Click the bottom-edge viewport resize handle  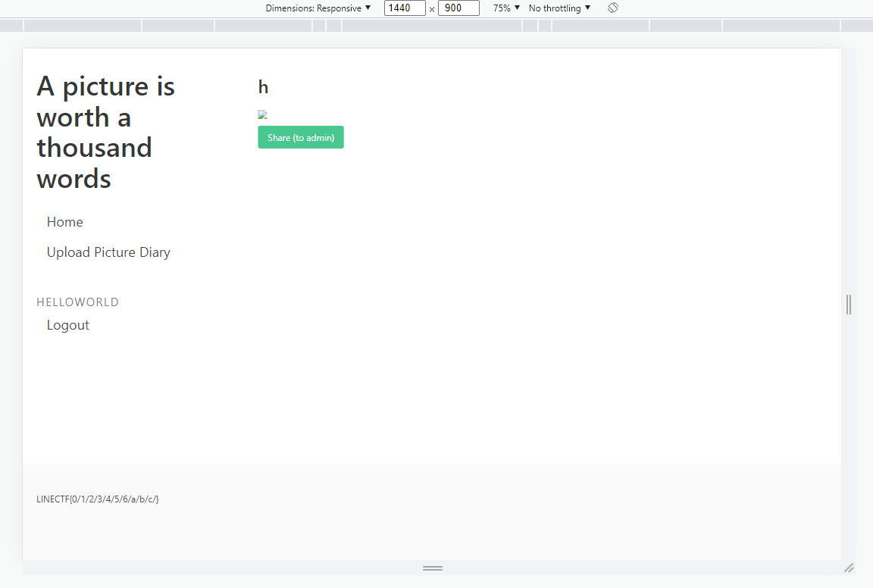click(432, 568)
